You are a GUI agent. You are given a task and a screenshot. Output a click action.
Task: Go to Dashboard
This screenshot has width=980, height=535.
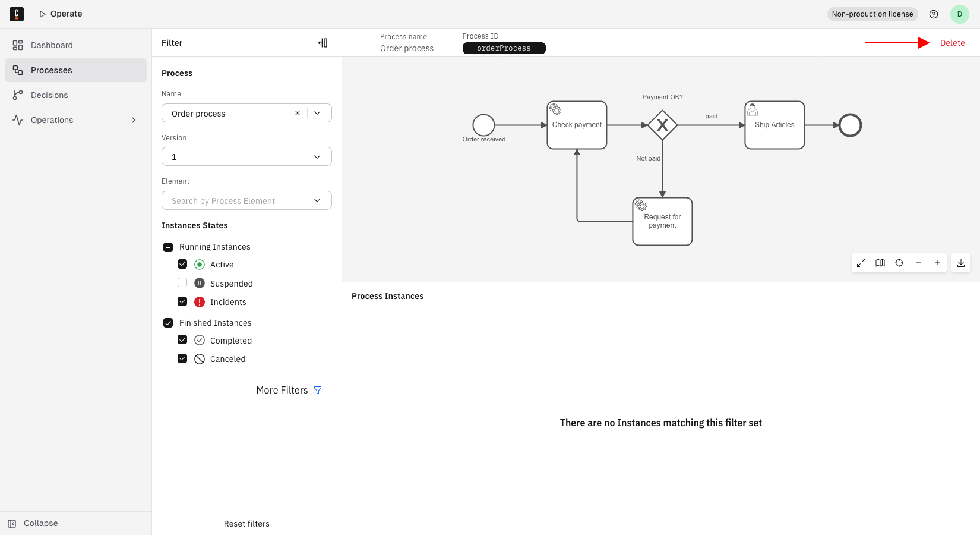[75, 45]
